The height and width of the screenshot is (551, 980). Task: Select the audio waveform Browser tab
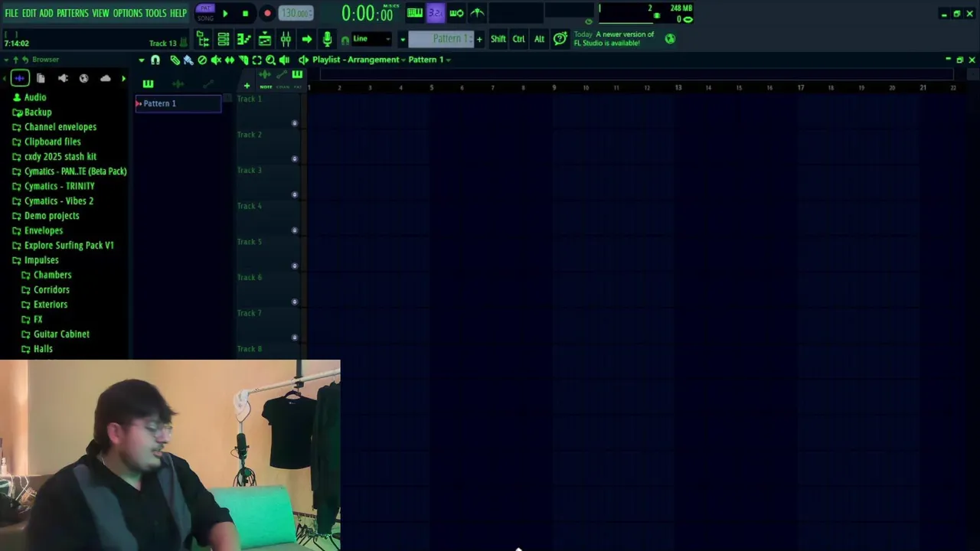click(20, 78)
